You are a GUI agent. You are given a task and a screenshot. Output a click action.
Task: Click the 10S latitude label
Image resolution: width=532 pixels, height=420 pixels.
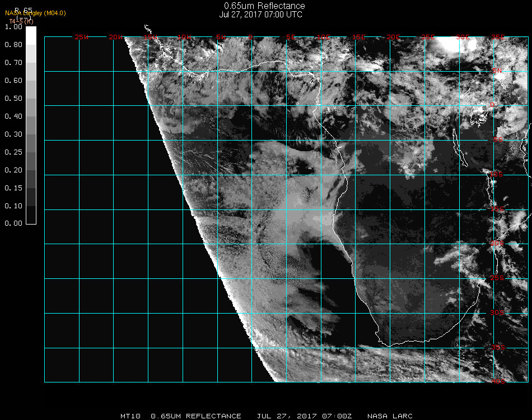496,174
